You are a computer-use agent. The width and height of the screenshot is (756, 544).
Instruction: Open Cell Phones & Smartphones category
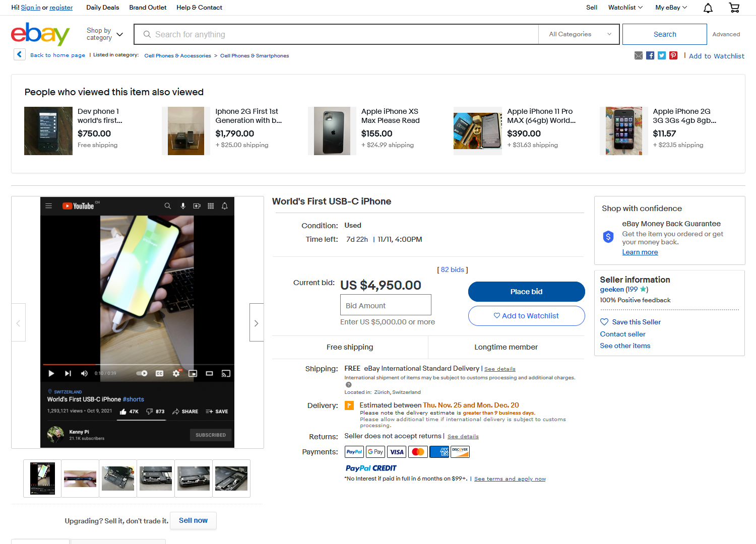pyautogui.click(x=255, y=56)
